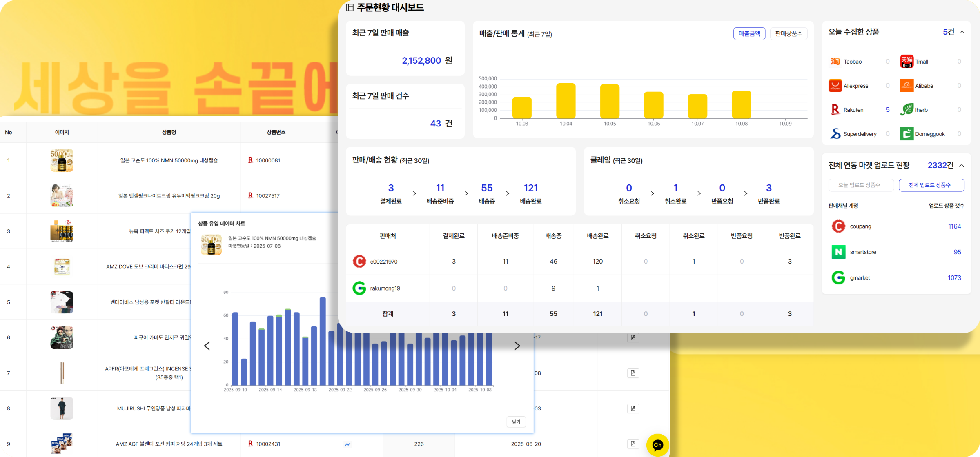The width and height of the screenshot is (980, 457).
Task: Click the Iherb leaf icon
Action: tap(906, 110)
